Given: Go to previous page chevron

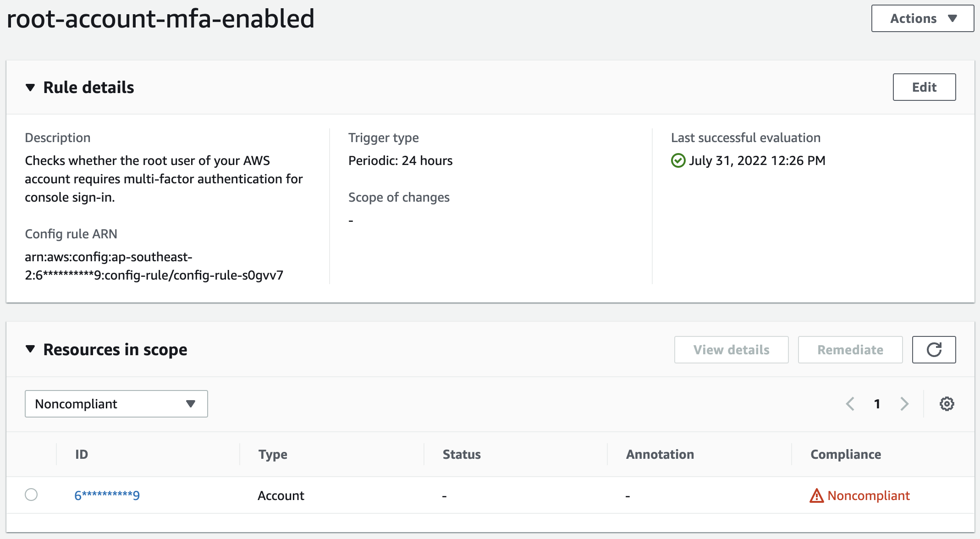Looking at the screenshot, I should point(850,404).
